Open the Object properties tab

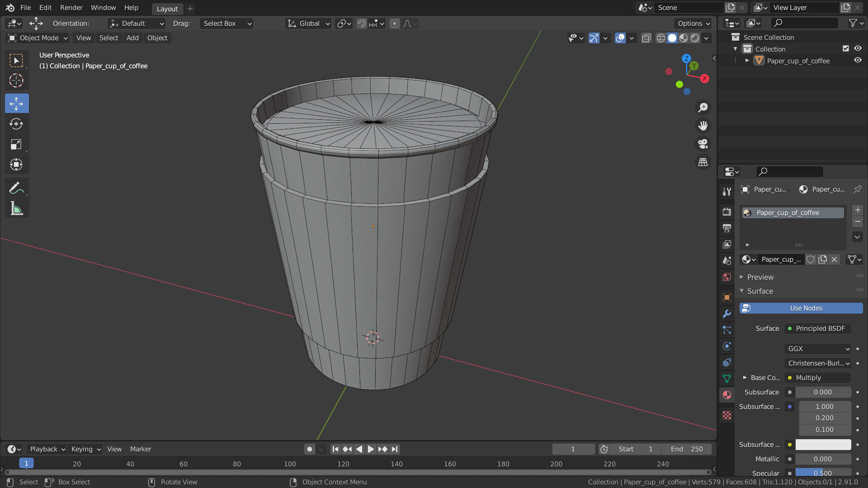pos(727,297)
